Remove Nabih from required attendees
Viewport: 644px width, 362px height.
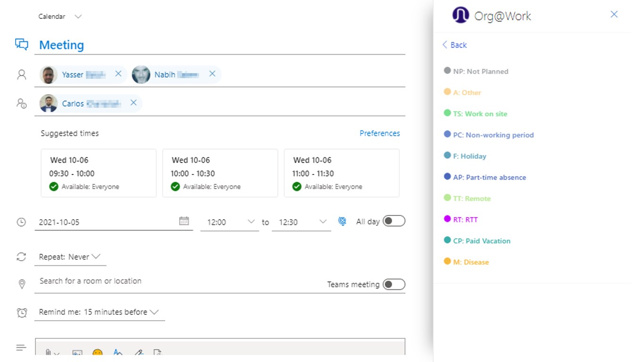212,74
